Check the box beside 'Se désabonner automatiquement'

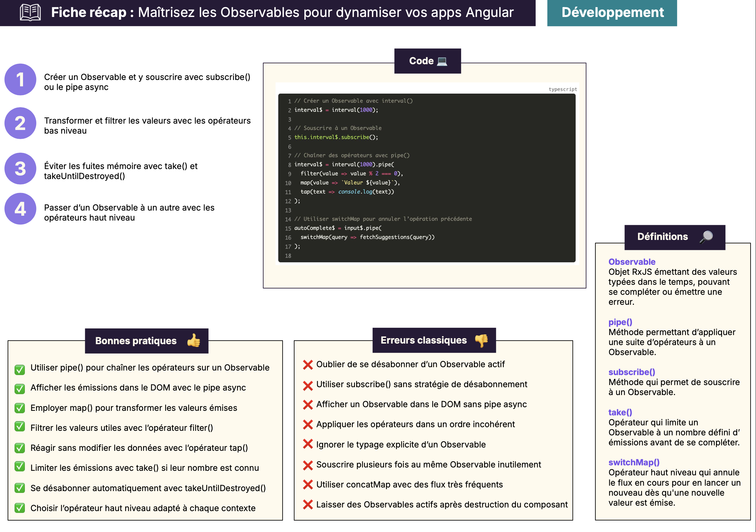pos(20,488)
